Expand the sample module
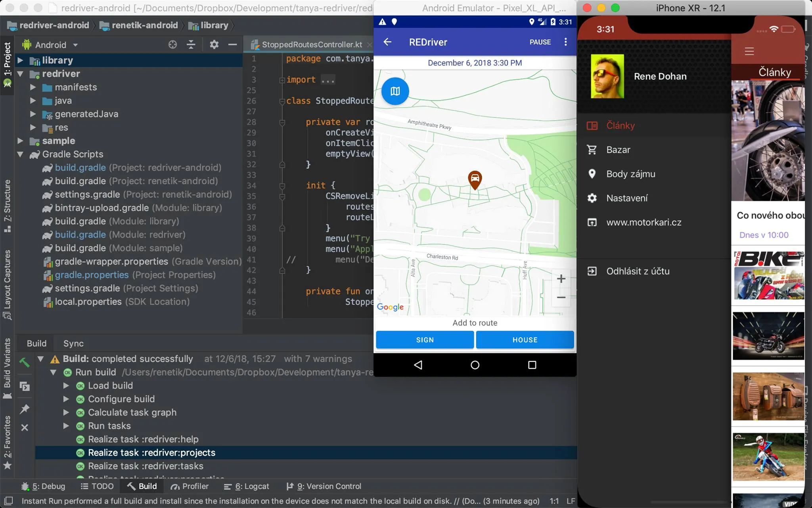 point(20,141)
